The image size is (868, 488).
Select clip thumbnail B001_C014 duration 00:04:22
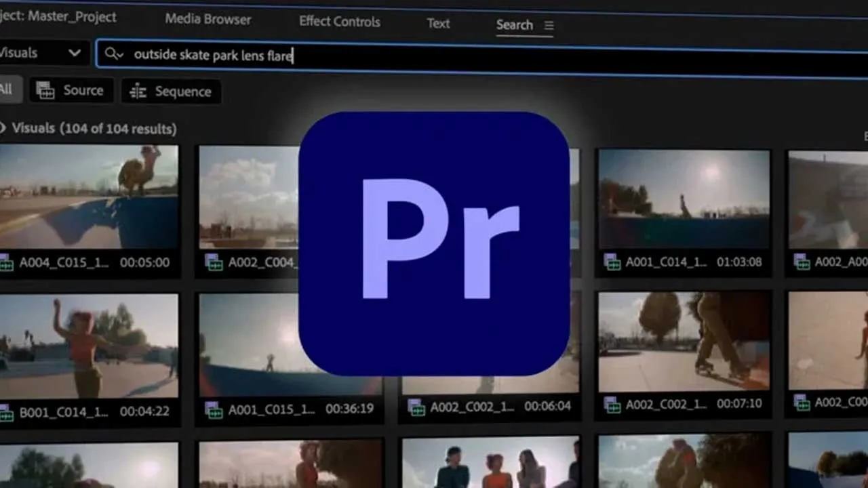(x=88, y=346)
